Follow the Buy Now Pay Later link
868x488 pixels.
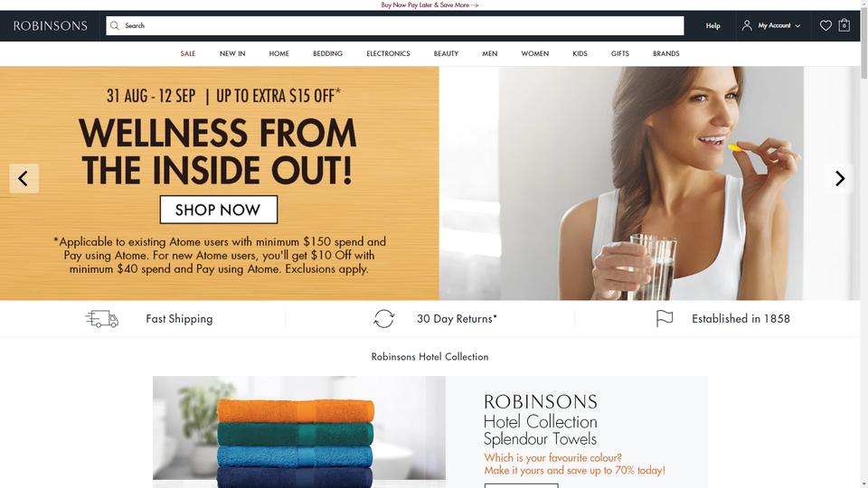429,5
